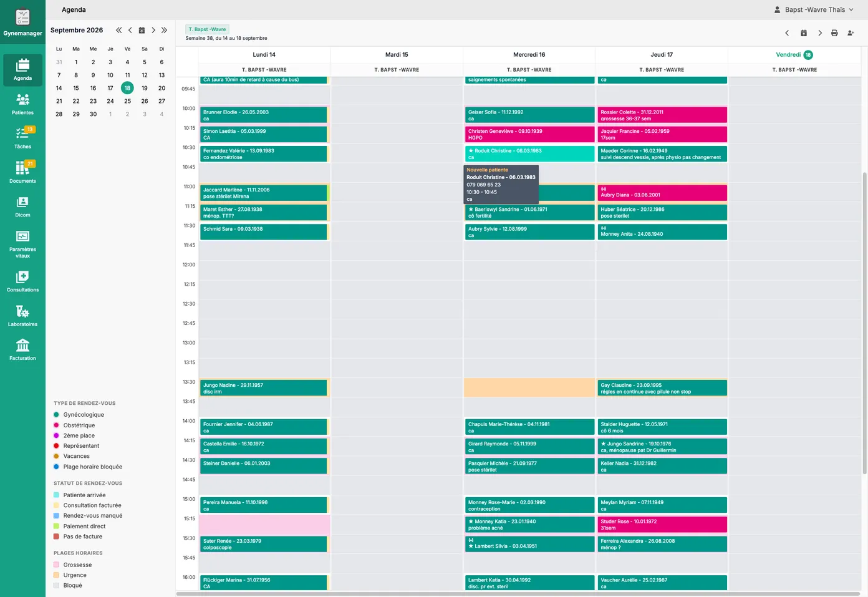Click the Lundi 14 column header
The image size is (868, 597).
(x=264, y=55)
